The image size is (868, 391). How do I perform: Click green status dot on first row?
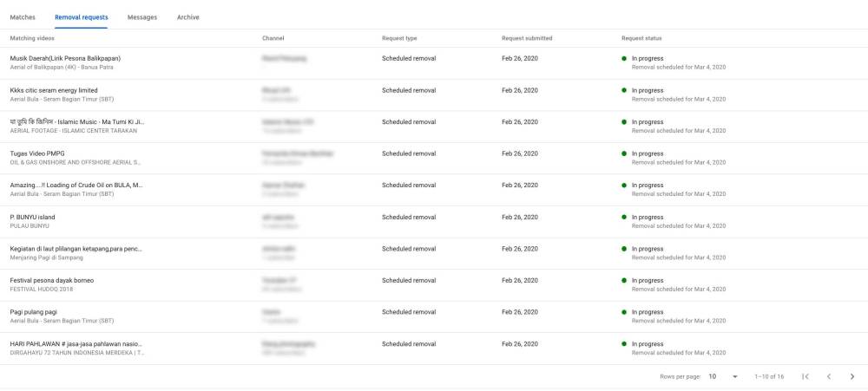point(624,58)
